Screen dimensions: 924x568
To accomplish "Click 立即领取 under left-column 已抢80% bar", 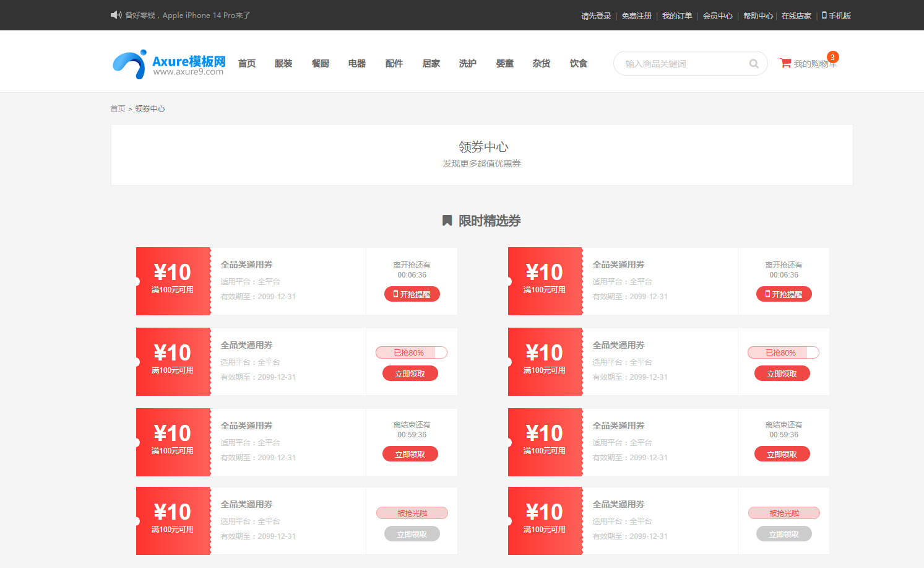I will pyautogui.click(x=410, y=374).
